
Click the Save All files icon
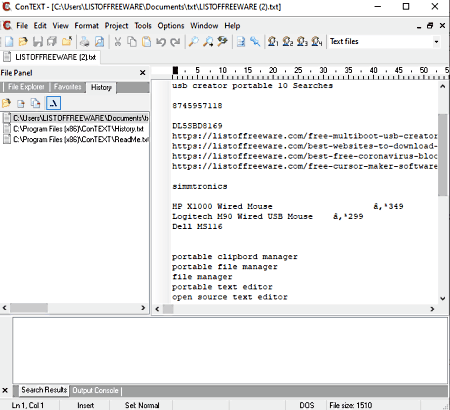[52, 42]
